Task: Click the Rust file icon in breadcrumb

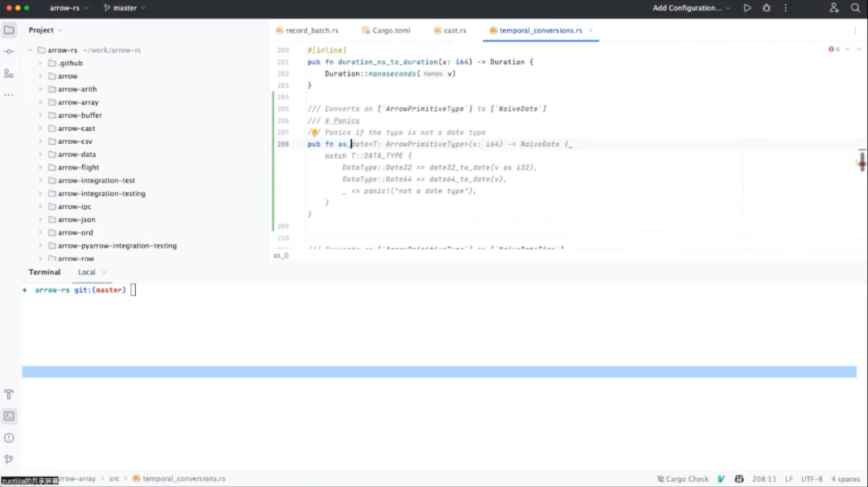Action: (x=136, y=479)
